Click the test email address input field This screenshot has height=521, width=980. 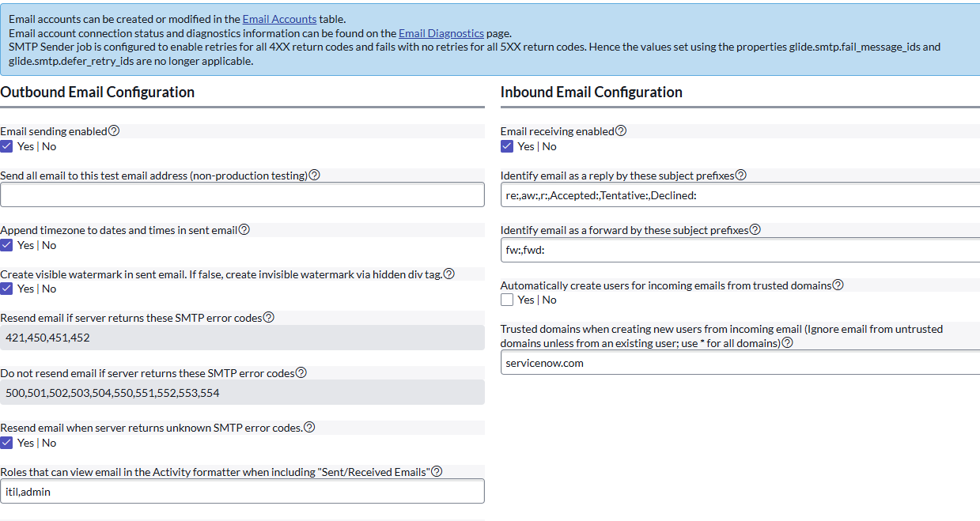click(242, 195)
